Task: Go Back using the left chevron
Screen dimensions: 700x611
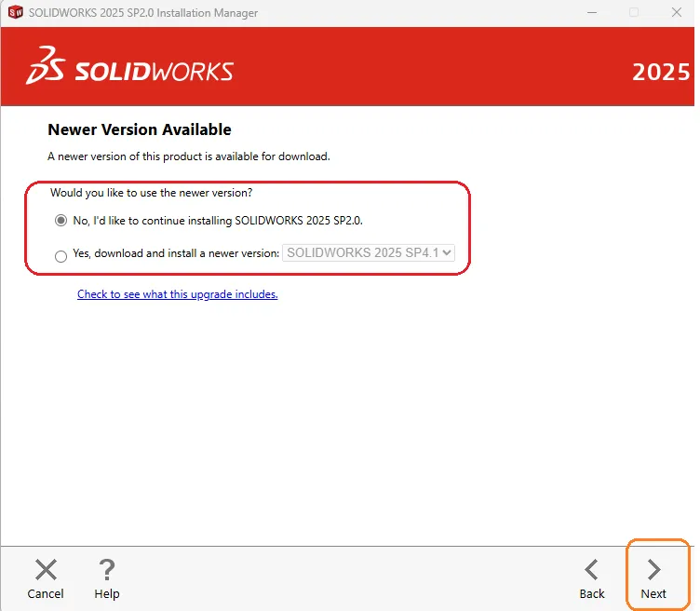Action: coord(591,570)
